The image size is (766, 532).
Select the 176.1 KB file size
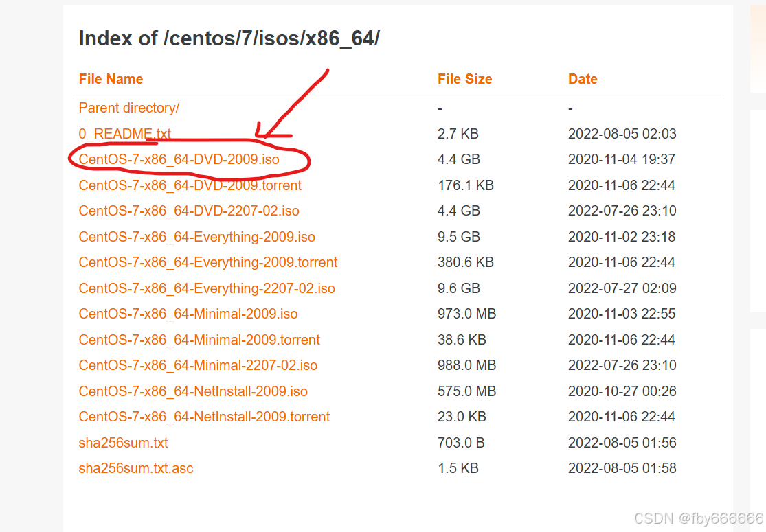pyautogui.click(x=466, y=185)
